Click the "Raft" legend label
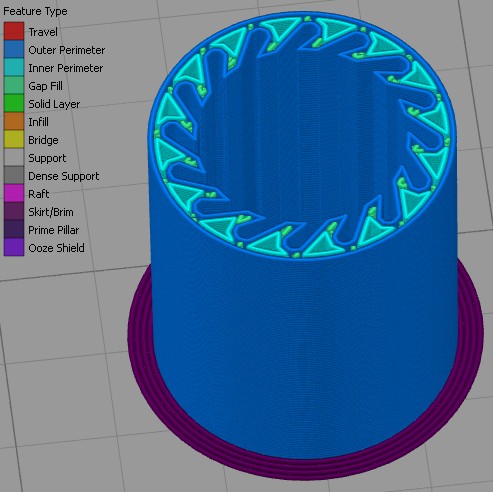Viewport: 493px width, 492px height. tap(39, 194)
